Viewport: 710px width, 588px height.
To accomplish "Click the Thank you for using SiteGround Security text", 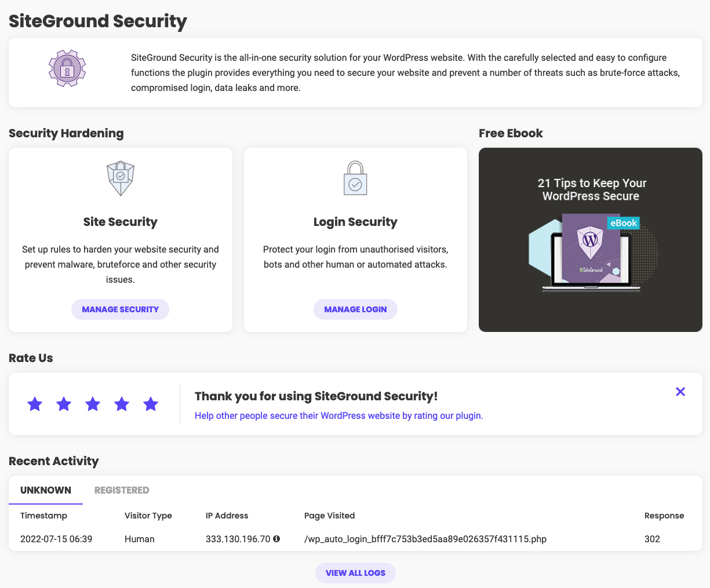I will [316, 396].
